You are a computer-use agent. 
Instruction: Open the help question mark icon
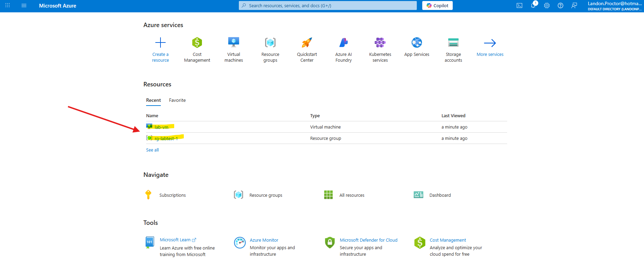(x=561, y=5)
